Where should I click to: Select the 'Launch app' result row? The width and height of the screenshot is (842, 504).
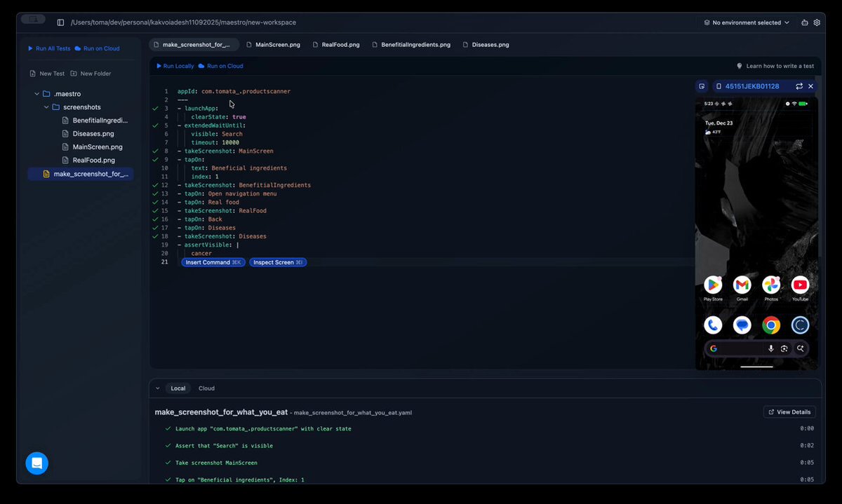pyautogui.click(x=489, y=428)
